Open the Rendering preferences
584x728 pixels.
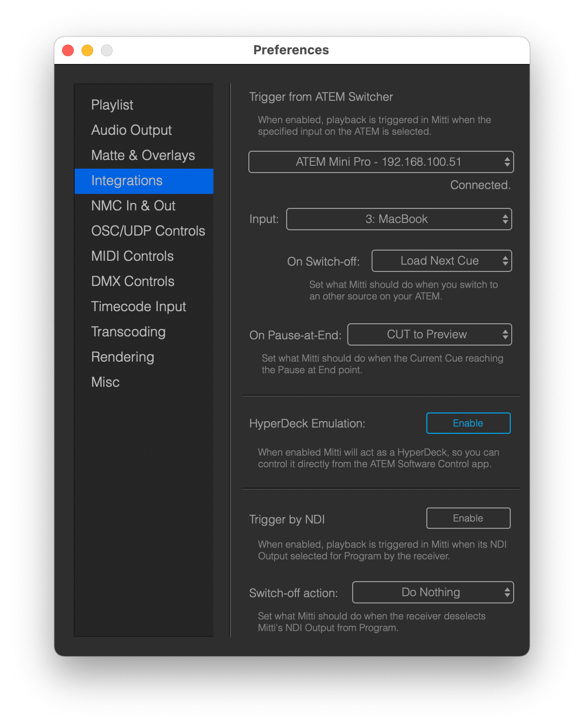(x=123, y=357)
